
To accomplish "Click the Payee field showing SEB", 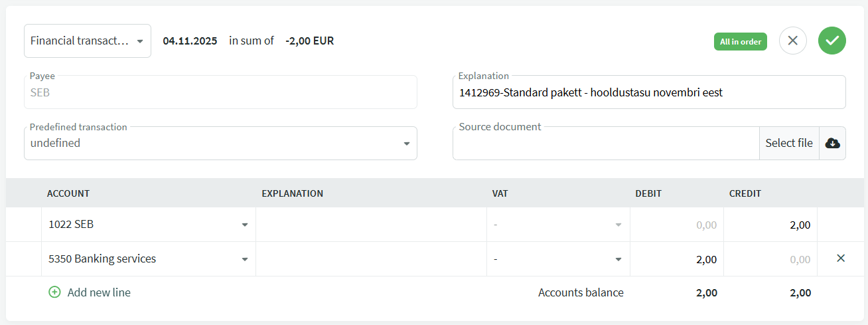I will coord(220,92).
